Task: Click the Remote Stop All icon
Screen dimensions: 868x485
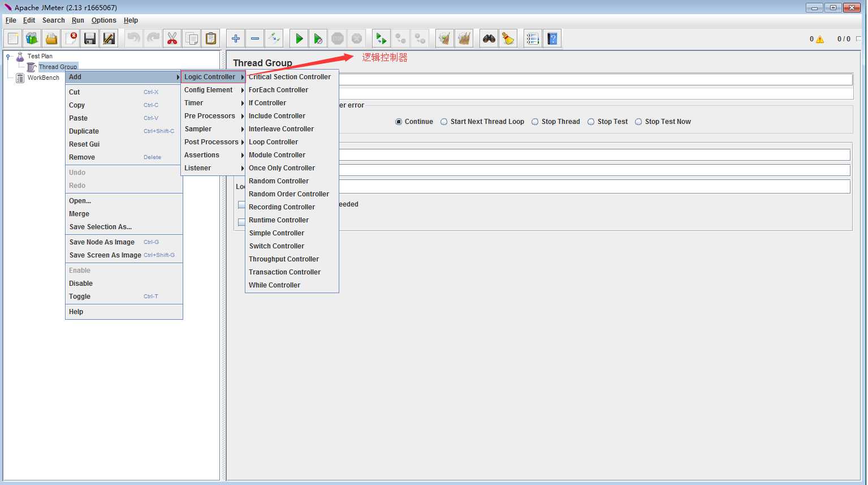Action: (x=401, y=38)
